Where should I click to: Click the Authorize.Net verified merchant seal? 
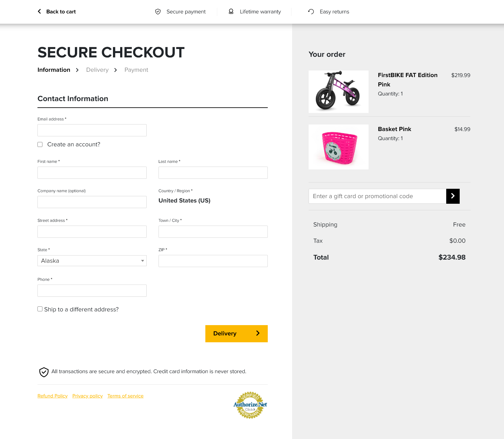click(x=250, y=405)
